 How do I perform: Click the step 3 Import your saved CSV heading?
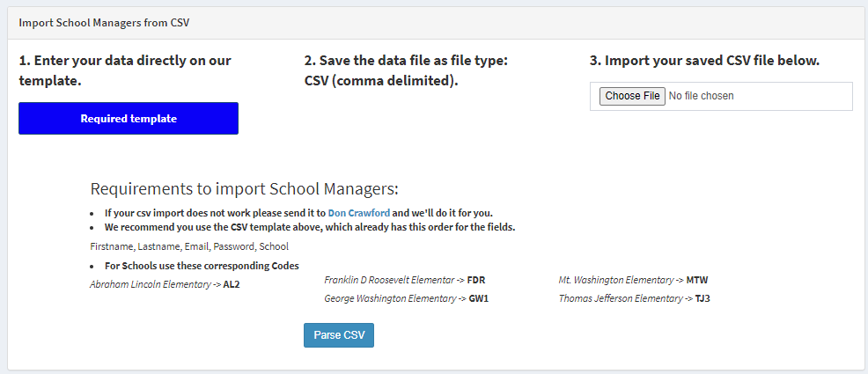[704, 61]
